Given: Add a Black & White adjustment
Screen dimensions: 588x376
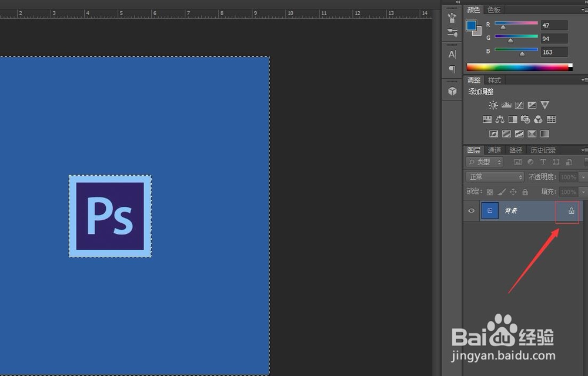Looking at the screenshot, I should (513, 119).
